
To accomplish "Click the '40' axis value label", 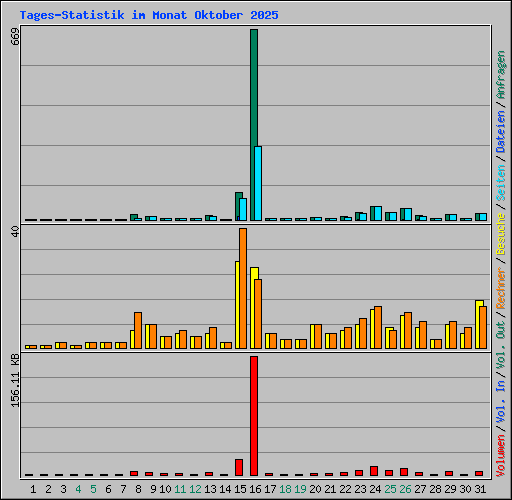I will tap(15, 231).
